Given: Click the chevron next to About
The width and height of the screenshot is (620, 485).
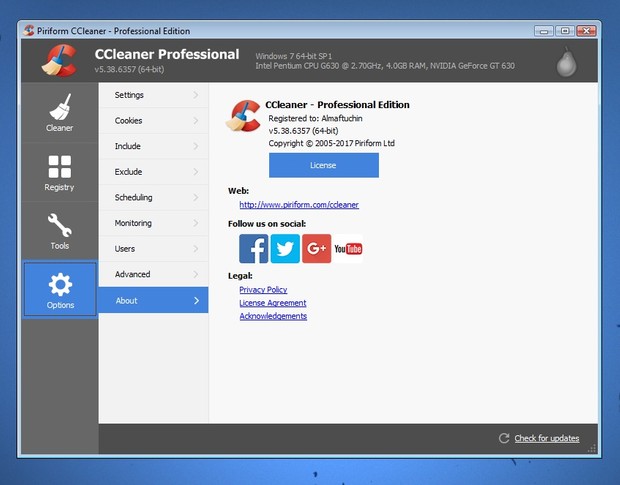Looking at the screenshot, I should [197, 300].
